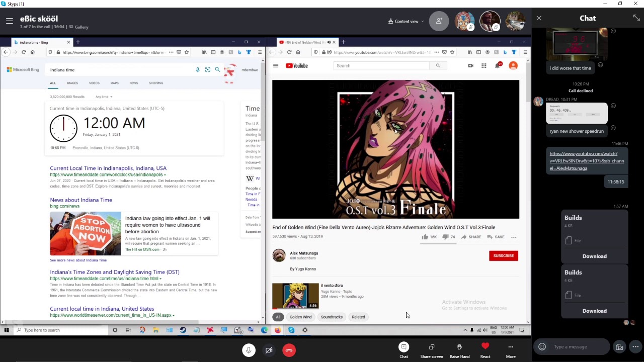Click the YouTube search field
This screenshot has height=362, width=644.
tap(381, 66)
